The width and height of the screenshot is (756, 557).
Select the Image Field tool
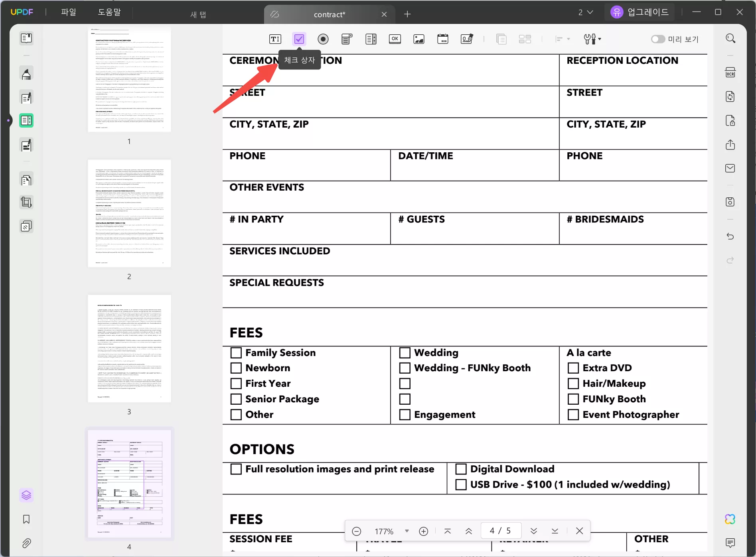pos(419,39)
